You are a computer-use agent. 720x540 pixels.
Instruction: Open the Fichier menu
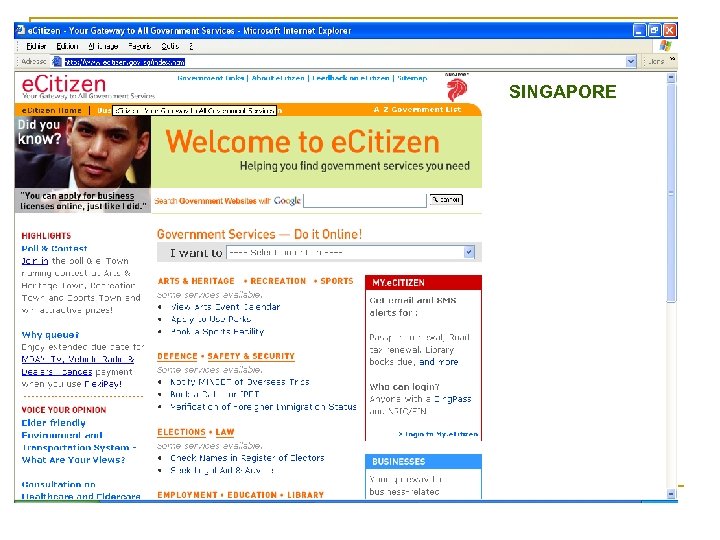[x=36, y=46]
